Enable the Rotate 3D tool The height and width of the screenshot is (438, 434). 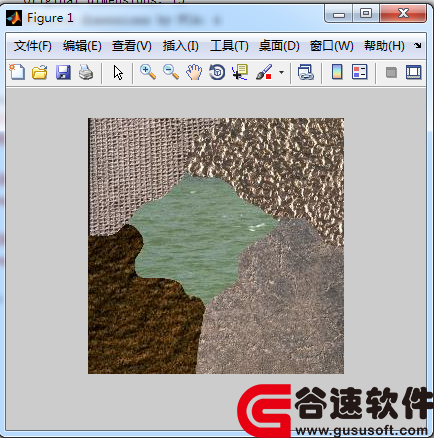pos(217,72)
